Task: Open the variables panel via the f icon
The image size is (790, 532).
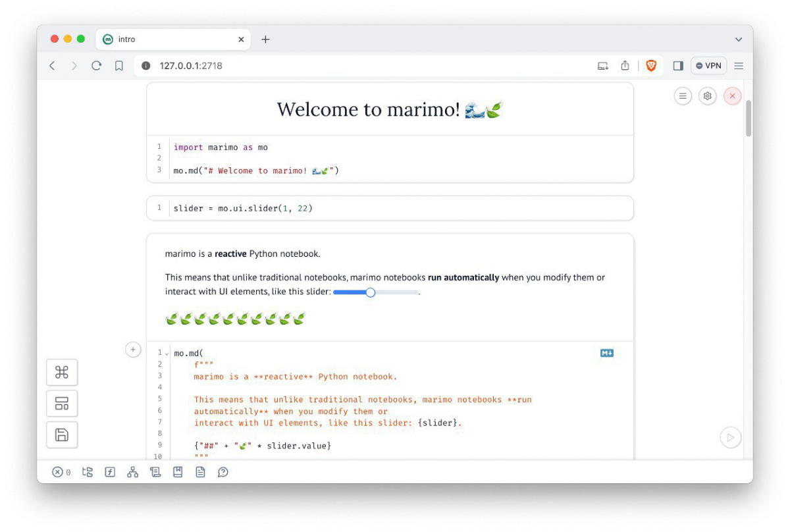Action: click(109, 471)
